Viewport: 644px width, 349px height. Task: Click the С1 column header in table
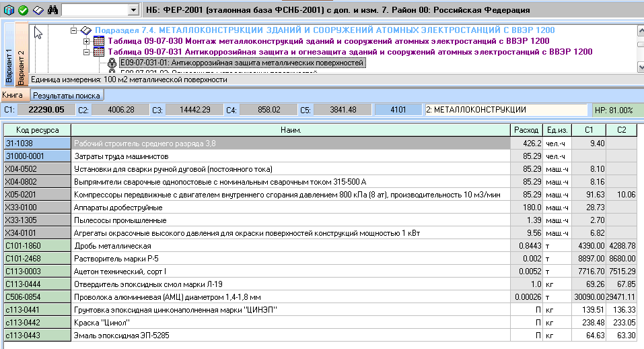tap(589, 130)
